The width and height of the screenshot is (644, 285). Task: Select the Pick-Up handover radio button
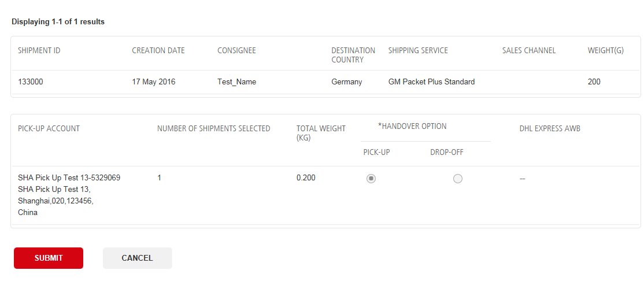(371, 179)
